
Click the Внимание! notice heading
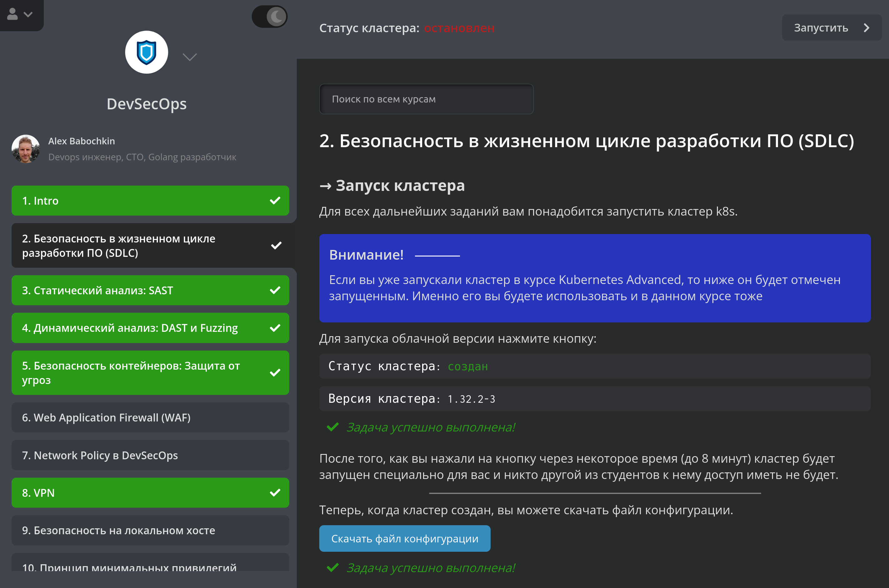(366, 255)
